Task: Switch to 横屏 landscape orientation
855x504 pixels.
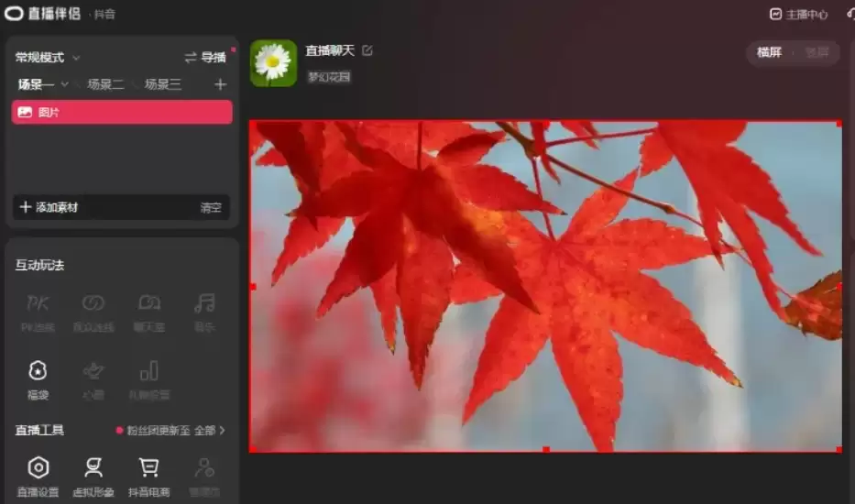Action: [x=769, y=52]
